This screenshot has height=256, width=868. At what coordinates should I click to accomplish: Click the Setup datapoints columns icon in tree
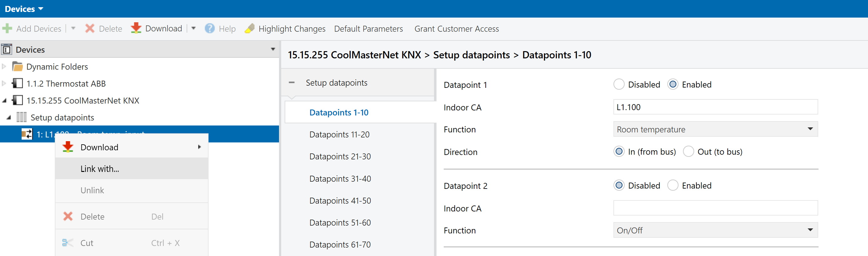pos(21,117)
